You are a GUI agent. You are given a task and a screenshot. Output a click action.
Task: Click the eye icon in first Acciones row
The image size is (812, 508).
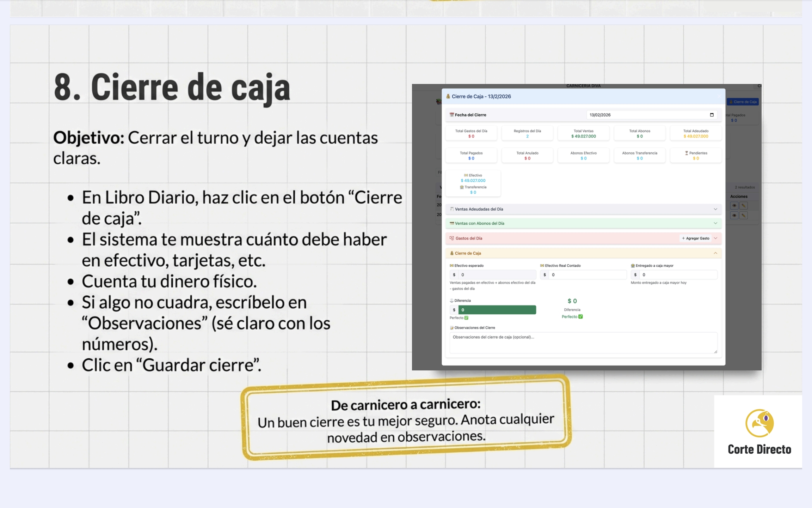point(734,206)
